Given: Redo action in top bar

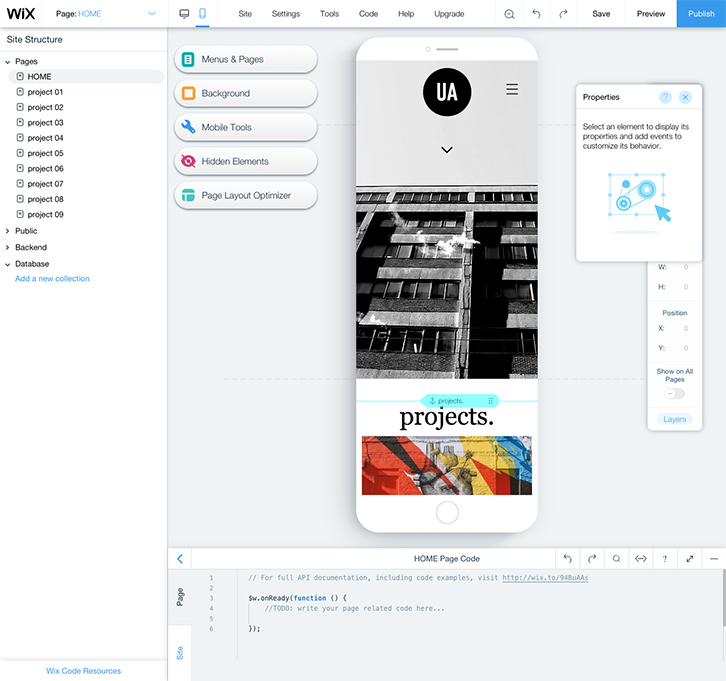Looking at the screenshot, I should (x=563, y=14).
